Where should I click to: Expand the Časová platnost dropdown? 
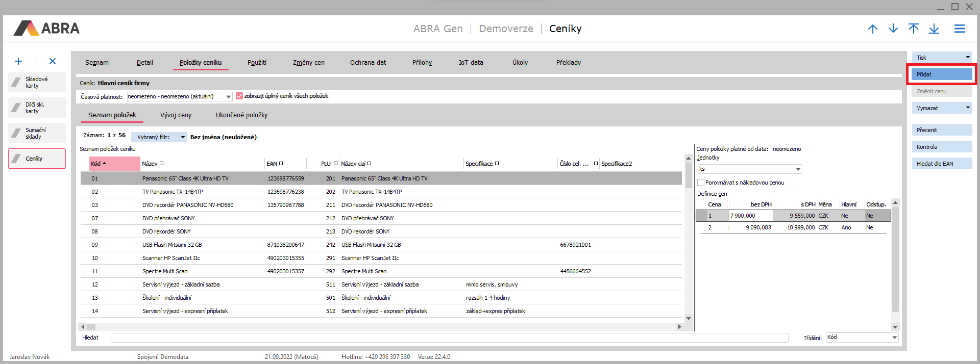pos(228,96)
